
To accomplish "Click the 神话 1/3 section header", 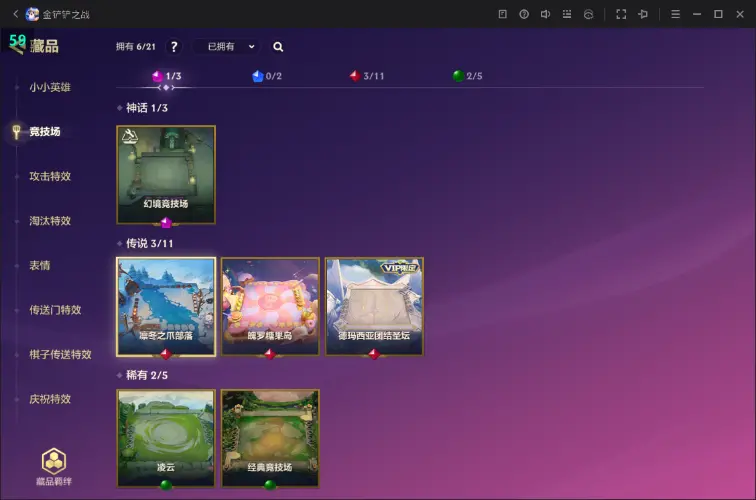I will click(147, 108).
